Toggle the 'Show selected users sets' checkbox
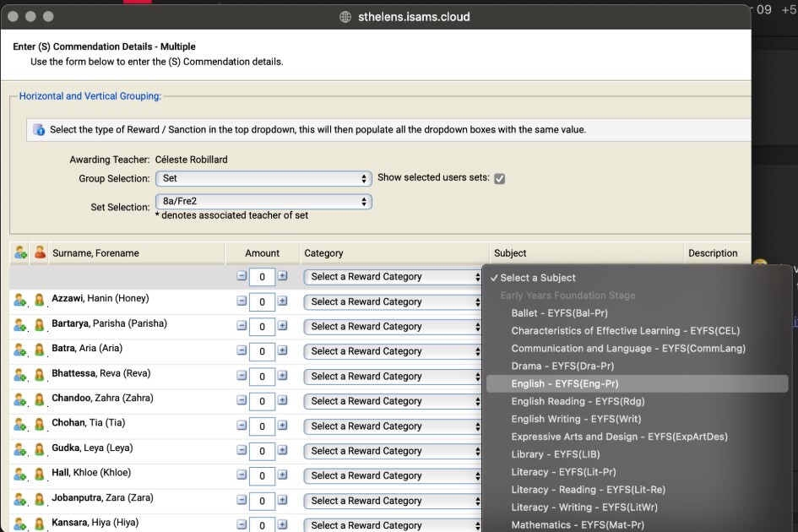This screenshot has height=532, width=798. pyautogui.click(x=499, y=178)
